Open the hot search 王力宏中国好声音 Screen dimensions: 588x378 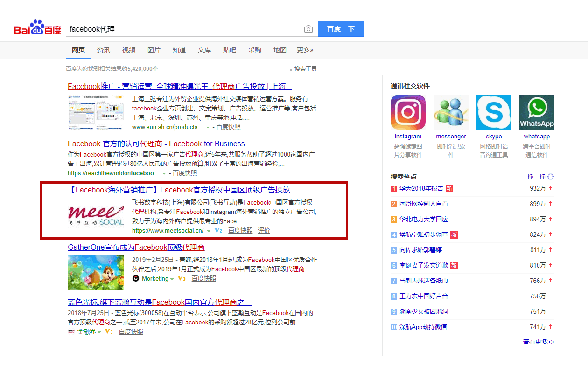pos(424,296)
